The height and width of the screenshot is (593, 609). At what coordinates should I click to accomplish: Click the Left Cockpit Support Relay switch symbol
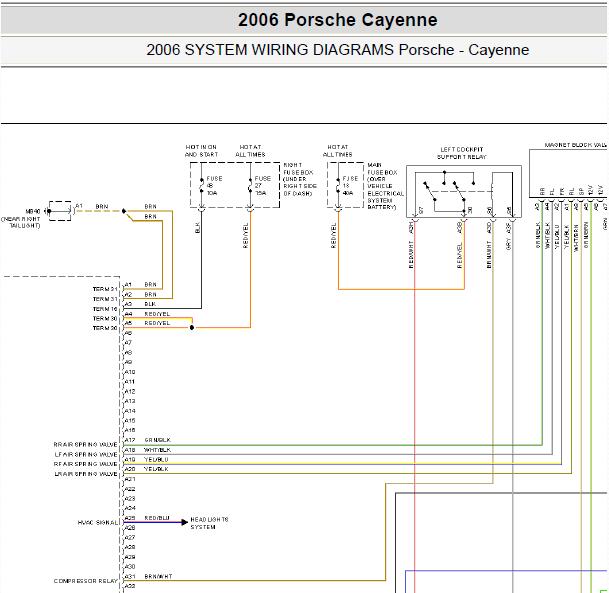[464, 191]
